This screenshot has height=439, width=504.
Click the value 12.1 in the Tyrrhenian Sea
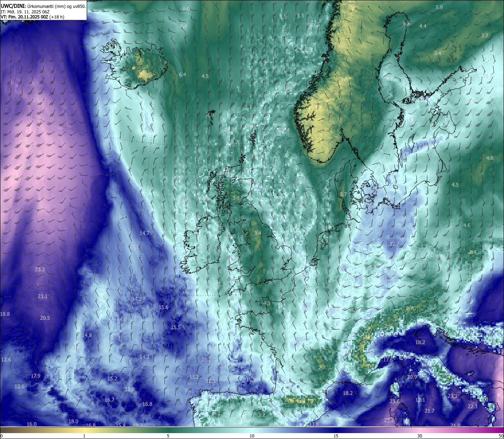click(x=420, y=400)
